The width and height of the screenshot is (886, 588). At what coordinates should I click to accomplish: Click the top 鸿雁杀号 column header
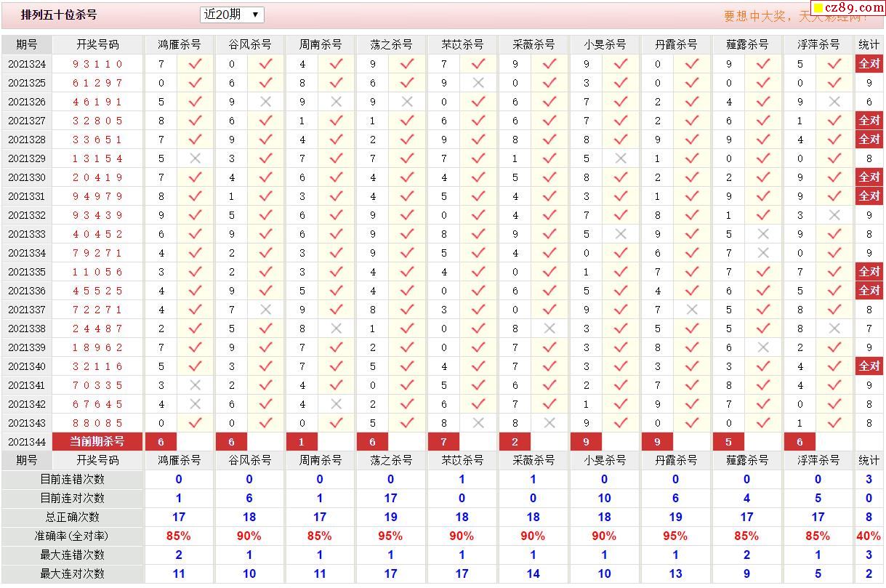coord(180,44)
